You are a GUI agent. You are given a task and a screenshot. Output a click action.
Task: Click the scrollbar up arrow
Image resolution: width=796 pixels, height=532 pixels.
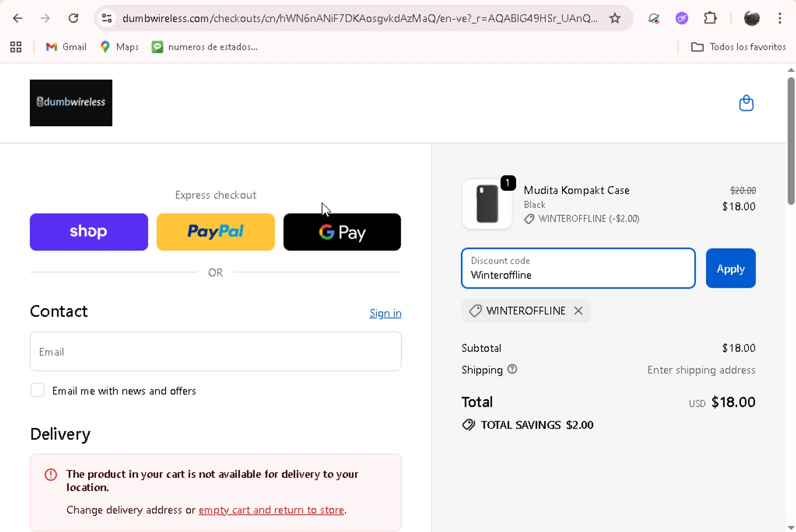point(791,69)
